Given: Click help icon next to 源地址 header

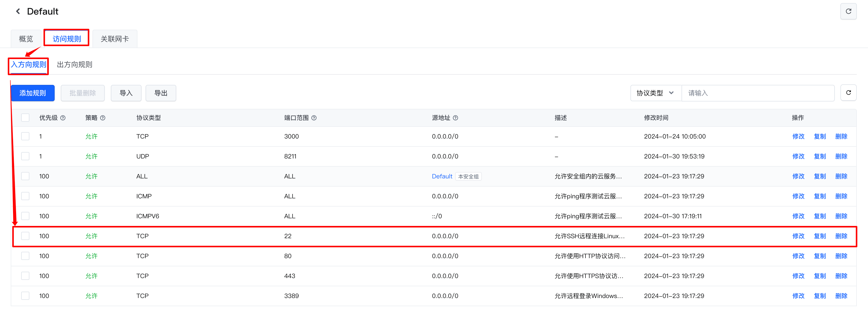Looking at the screenshot, I should click(455, 118).
